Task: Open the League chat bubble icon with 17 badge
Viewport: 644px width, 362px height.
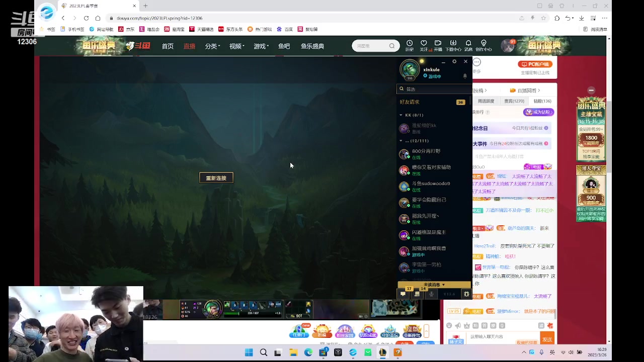Action: pyautogui.click(x=404, y=294)
